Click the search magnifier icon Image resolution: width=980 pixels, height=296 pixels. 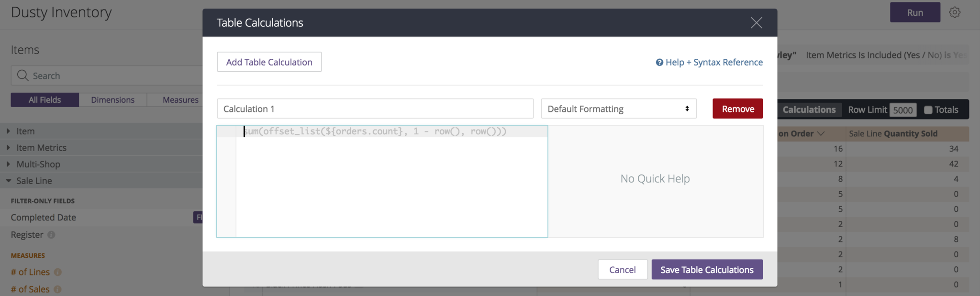point(22,76)
